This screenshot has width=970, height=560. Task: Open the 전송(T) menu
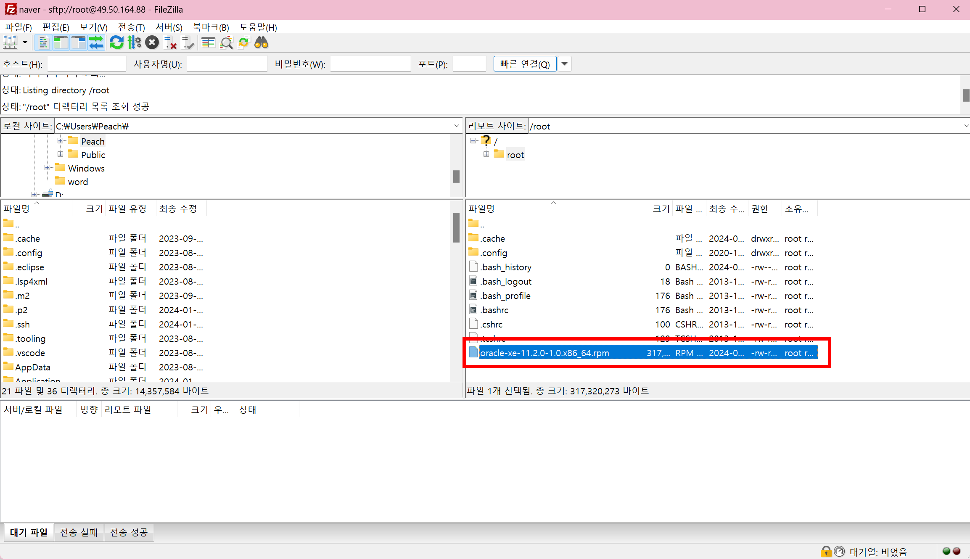click(131, 27)
